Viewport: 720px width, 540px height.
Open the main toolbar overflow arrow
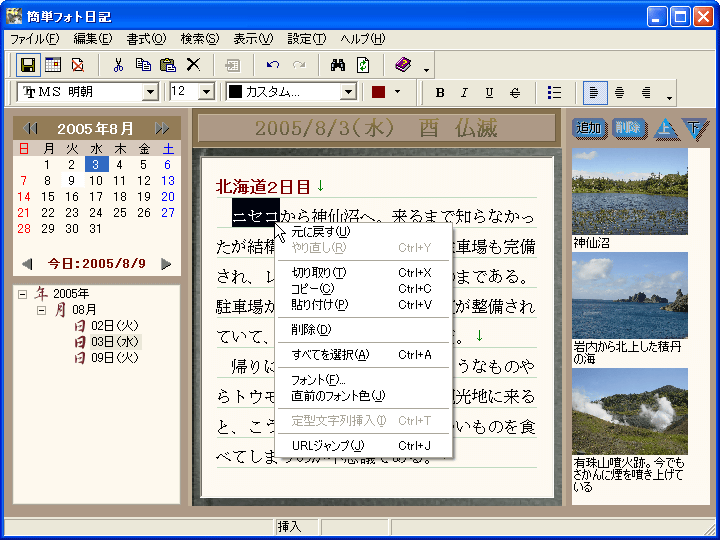(426, 70)
